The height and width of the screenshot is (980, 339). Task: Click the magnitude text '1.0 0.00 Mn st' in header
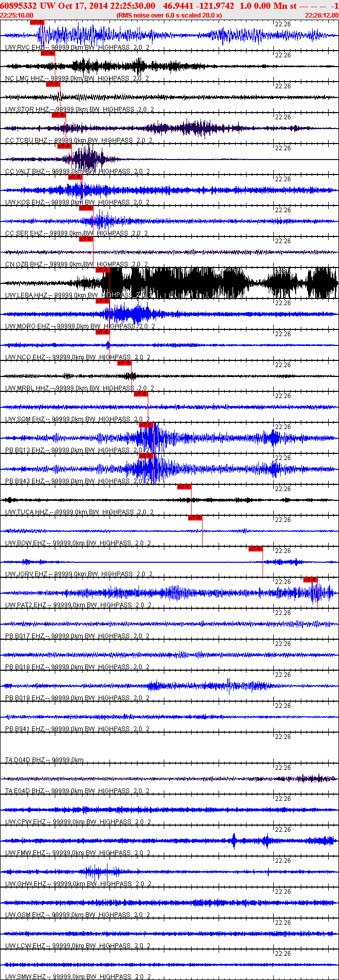[268, 6]
